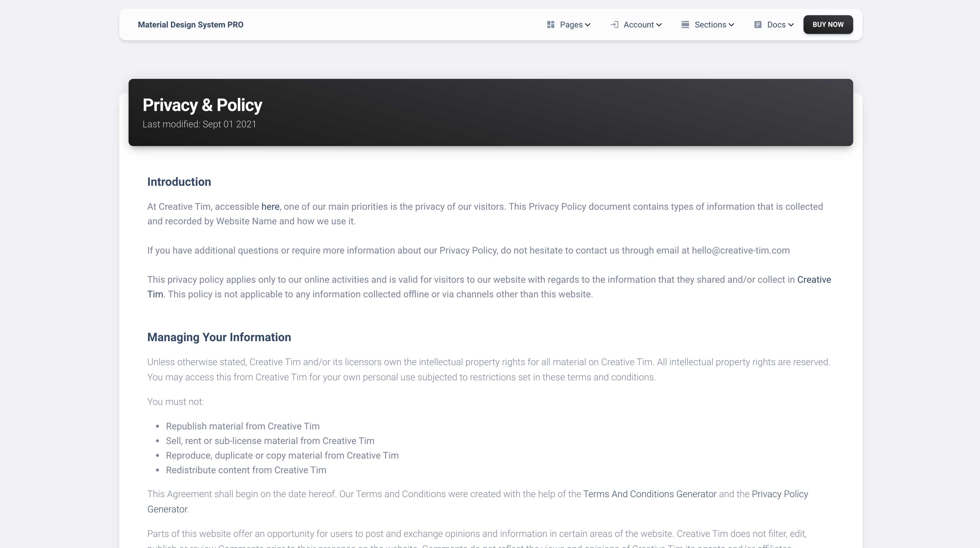
Task: Open the Sections menu label
Action: [x=710, y=25]
